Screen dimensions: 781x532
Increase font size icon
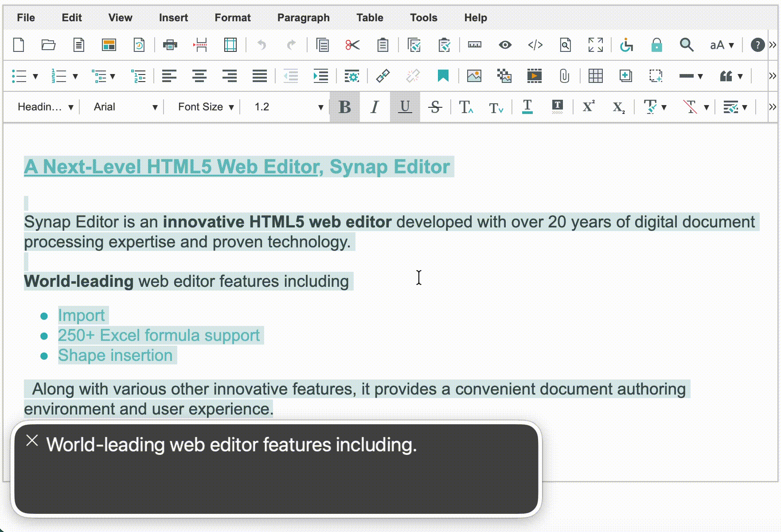coord(466,107)
